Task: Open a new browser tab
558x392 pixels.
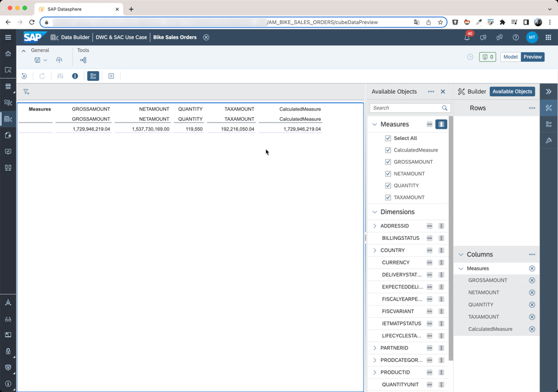Action: click(x=131, y=9)
